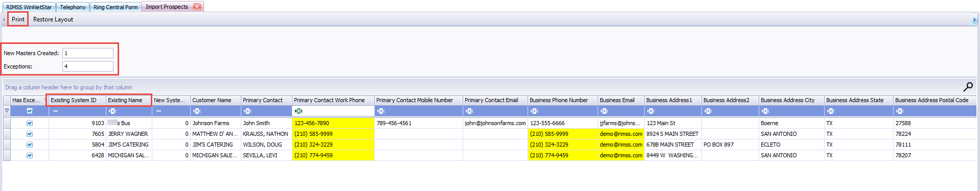
Task: Open filter operator icon for Business Address2
Action: (708, 111)
